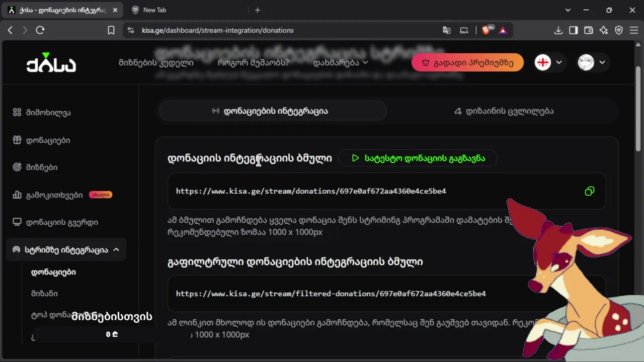644x362 pixels.
Task: Expand the დახმარება help dropdown
Action: coord(341,62)
